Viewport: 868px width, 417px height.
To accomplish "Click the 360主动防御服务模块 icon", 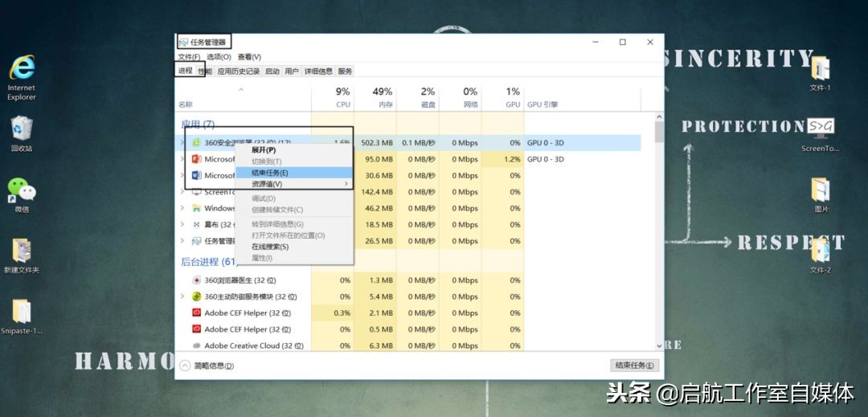I will (x=196, y=296).
